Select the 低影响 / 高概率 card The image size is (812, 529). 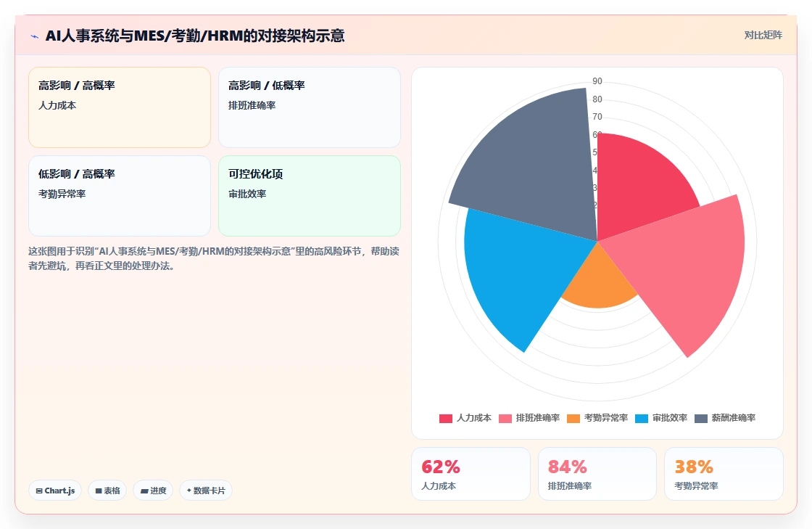(120, 196)
